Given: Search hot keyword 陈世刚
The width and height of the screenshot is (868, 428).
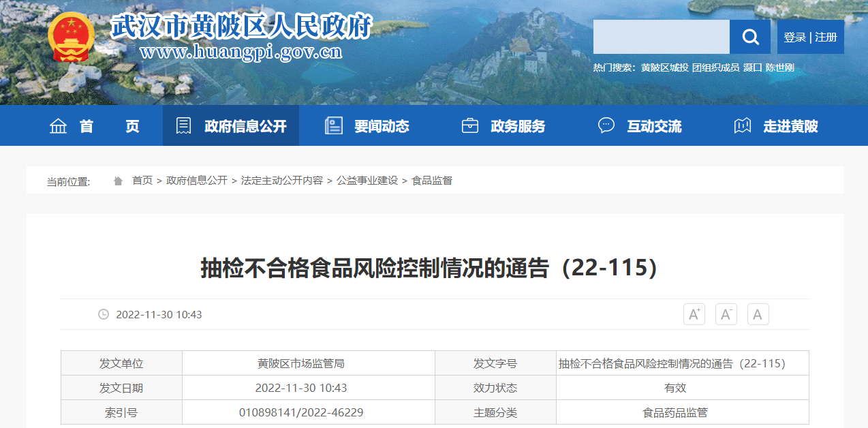Looking at the screenshot, I should [x=780, y=67].
